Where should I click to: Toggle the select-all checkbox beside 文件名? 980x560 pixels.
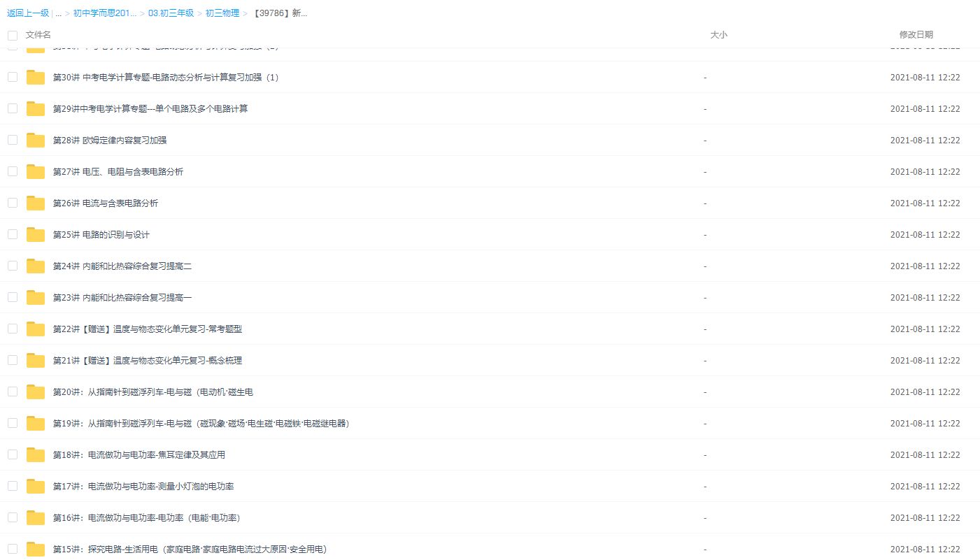(x=13, y=35)
